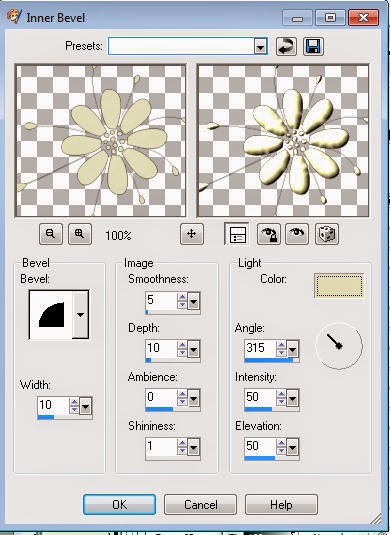Open the Presets dropdown list
Screen dimensions: 390x535
pyautogui.click(x=260, y=46)
